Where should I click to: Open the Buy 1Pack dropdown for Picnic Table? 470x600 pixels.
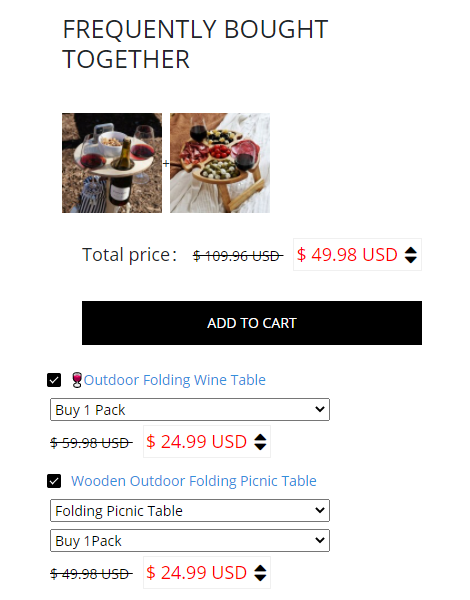190,541
